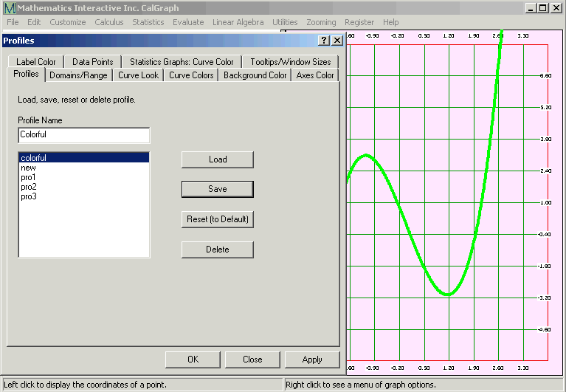Switch to the Tooltips/Window Sizes tab
566x392 pixels.
(x=291, y=62)
